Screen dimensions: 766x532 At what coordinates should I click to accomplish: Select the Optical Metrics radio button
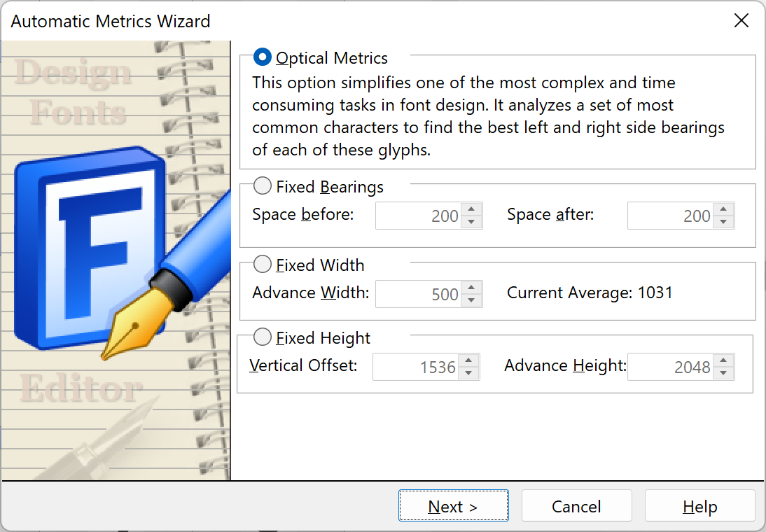click(263, 57)
